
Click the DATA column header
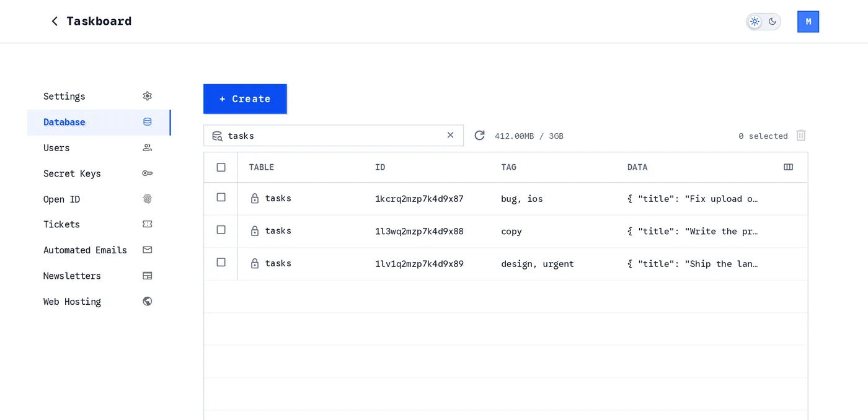coord(637,167)
